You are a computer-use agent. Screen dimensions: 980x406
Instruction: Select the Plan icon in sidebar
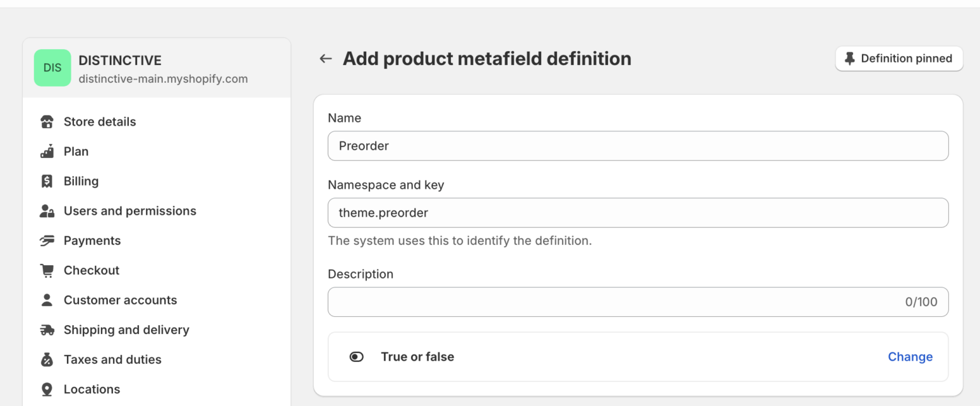click(47, 151)
